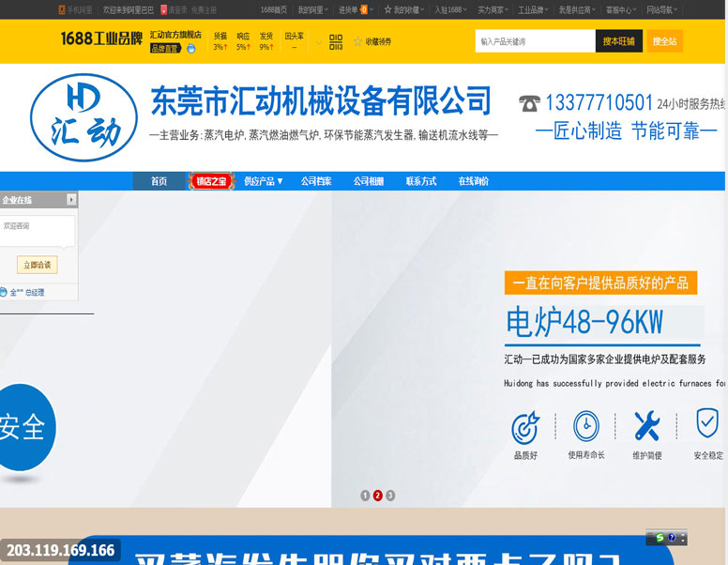Expand the 我是供应商 dropdown
Screen dimensions: 728x565
[577, 9]
